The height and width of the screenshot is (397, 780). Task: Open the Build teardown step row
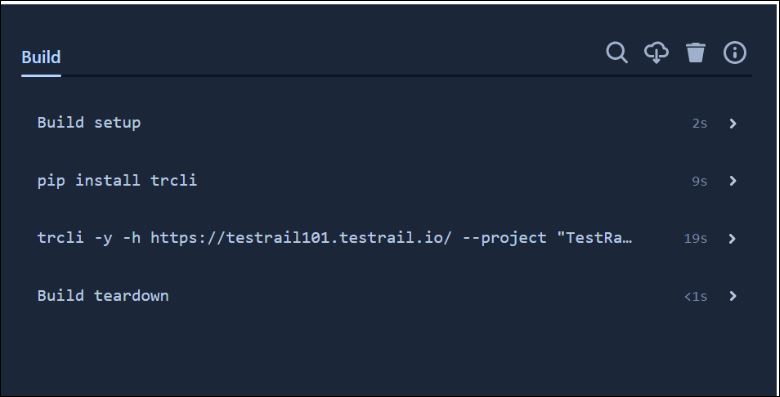point(387,296)
